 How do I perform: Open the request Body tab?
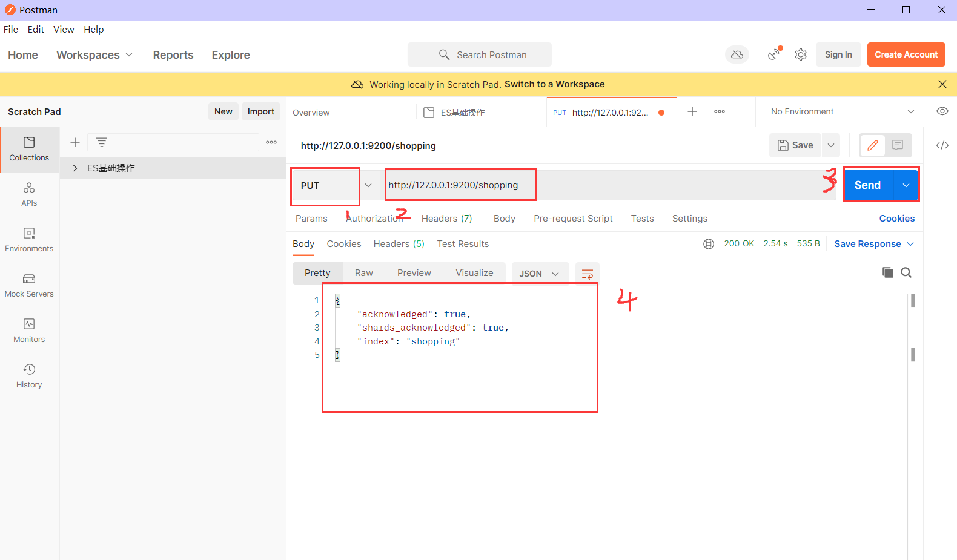coord(505,219)
